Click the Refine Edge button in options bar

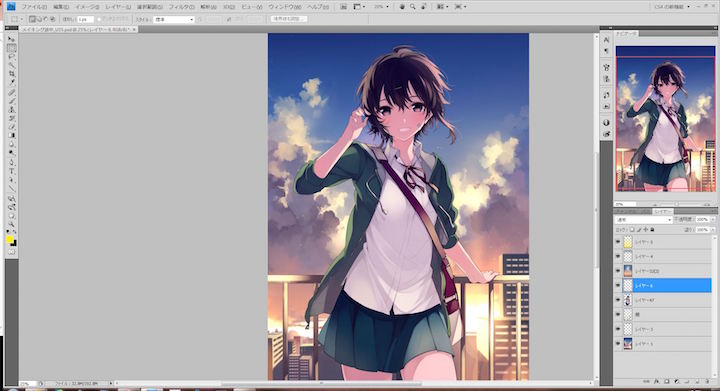coord(288,19)
